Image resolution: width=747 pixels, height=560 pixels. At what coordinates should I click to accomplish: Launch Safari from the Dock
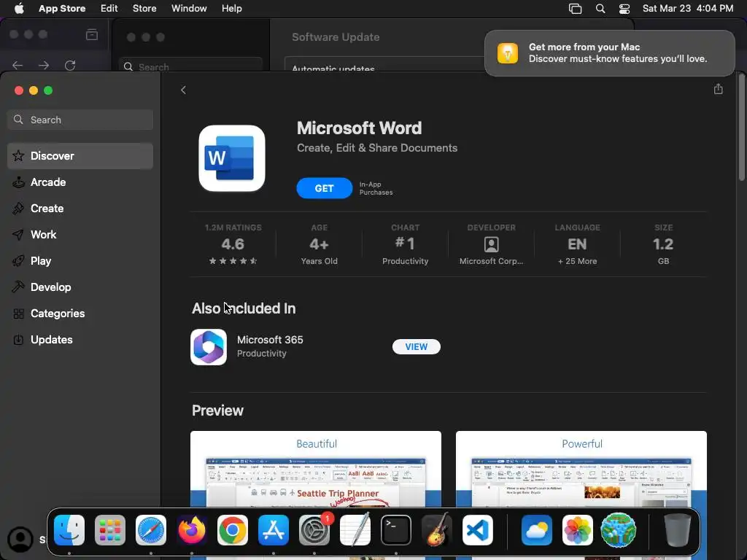[x=151, y=530]
